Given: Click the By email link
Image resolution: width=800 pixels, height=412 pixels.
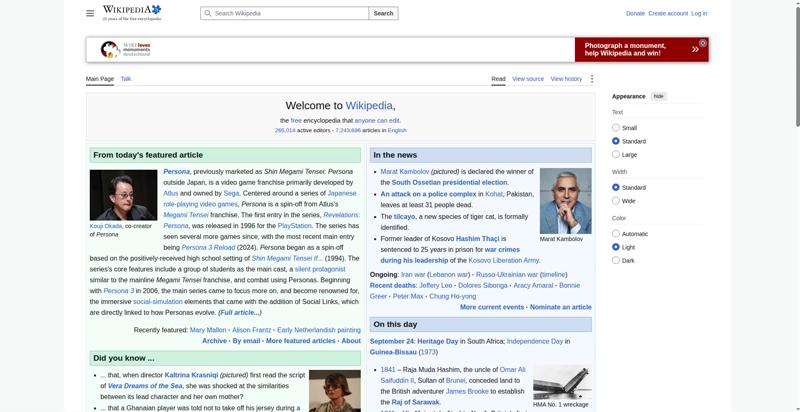Looking at the screenshot, I should [246, 341].
